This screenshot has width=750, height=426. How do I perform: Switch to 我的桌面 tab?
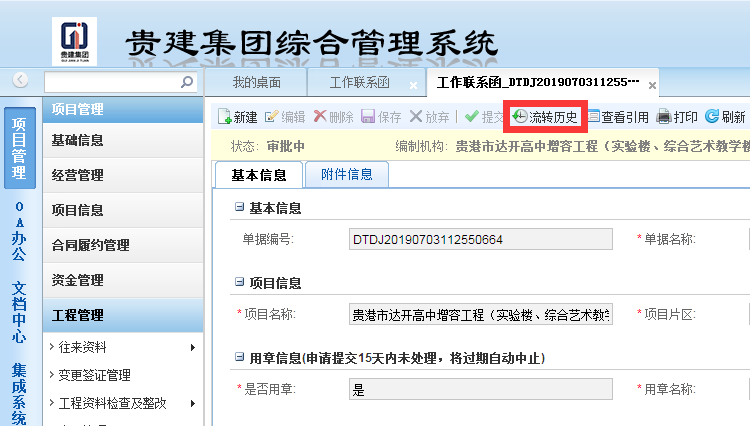(x=256, y=82)
